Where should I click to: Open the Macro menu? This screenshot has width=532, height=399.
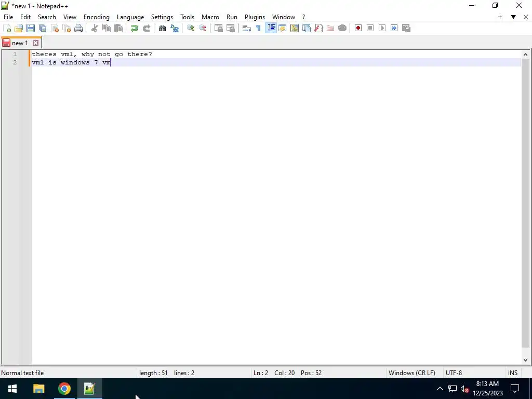point(210,17)
